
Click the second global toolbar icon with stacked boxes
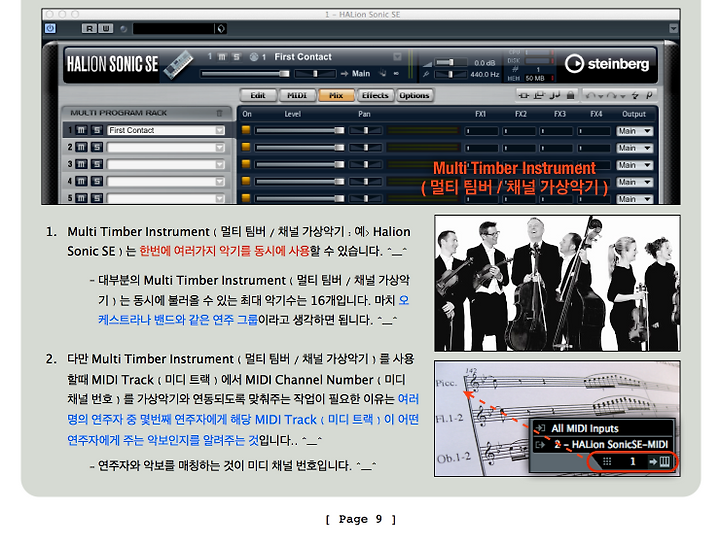540,95
